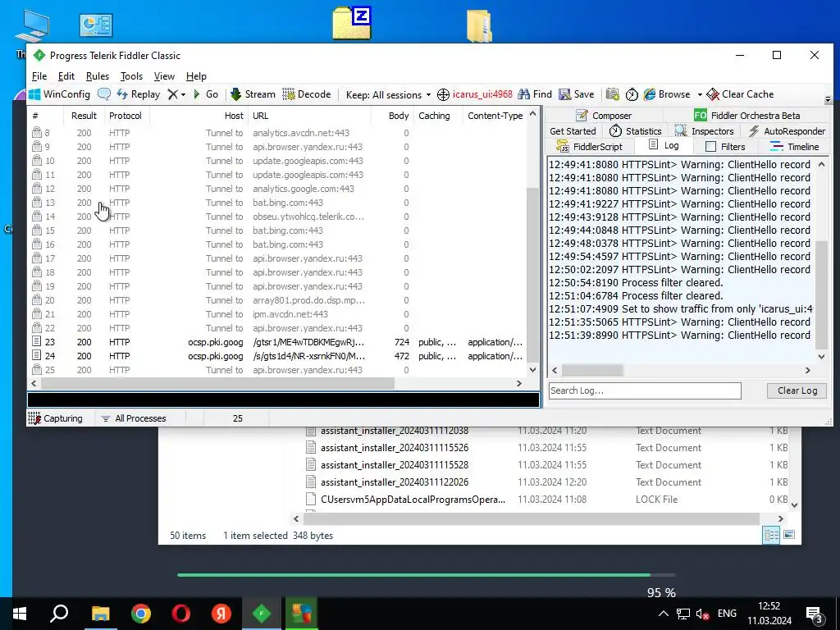Switch to Fiddler Orchestra Beta tab
This screenshot has width=840, height=630.
point(746,116)
